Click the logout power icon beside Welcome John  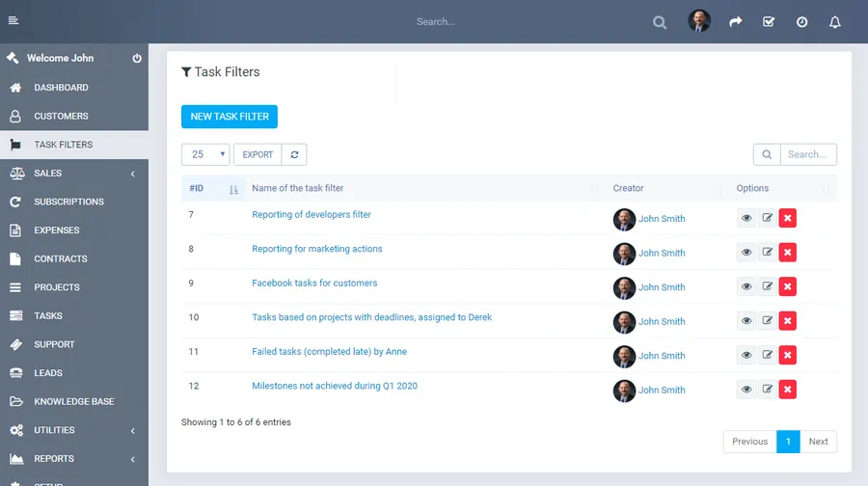tap(137, 58)
